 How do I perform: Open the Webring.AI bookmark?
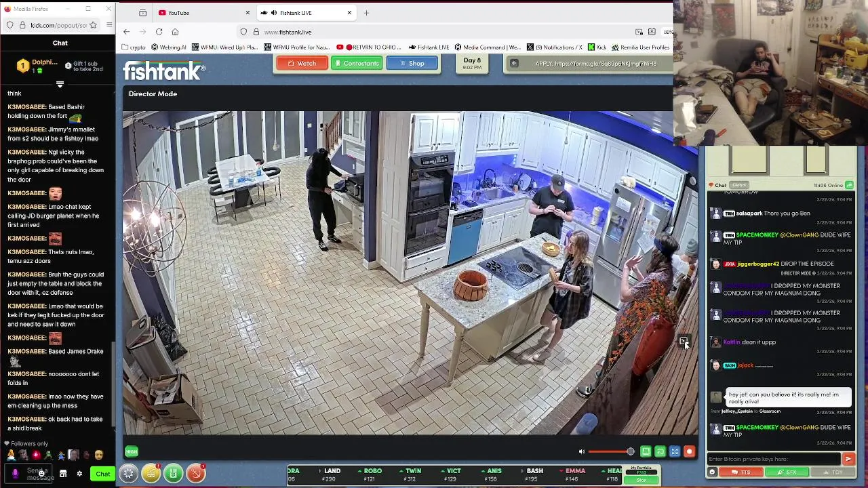[x=168, y=47]
